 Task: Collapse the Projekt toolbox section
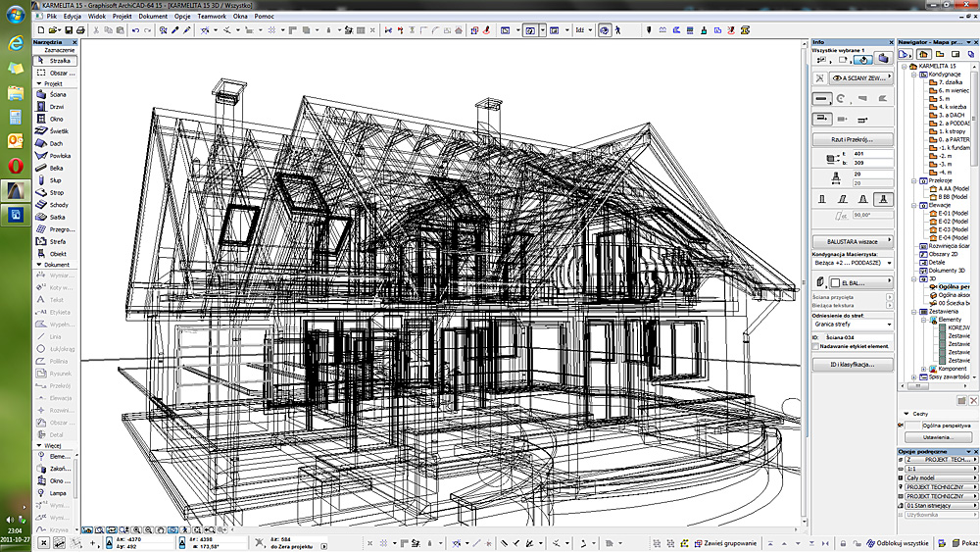click(39, 83)
